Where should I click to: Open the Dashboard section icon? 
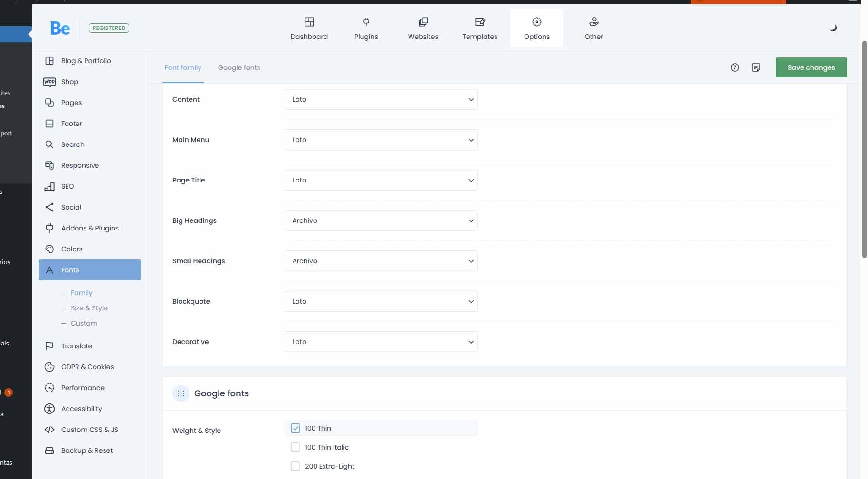pos(309,22)
